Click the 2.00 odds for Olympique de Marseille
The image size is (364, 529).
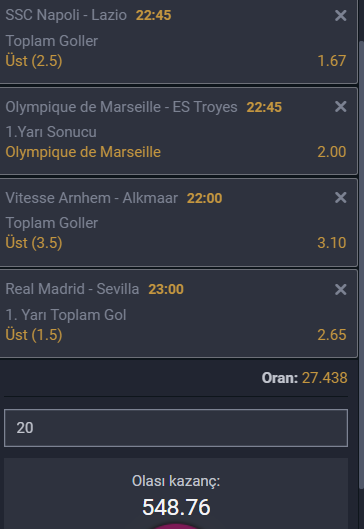point(332,152)
